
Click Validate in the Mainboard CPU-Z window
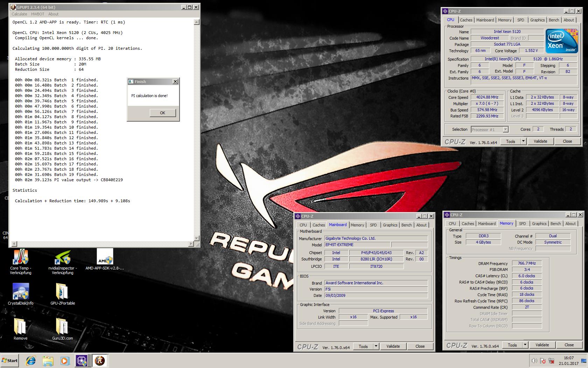coord(393,346)
